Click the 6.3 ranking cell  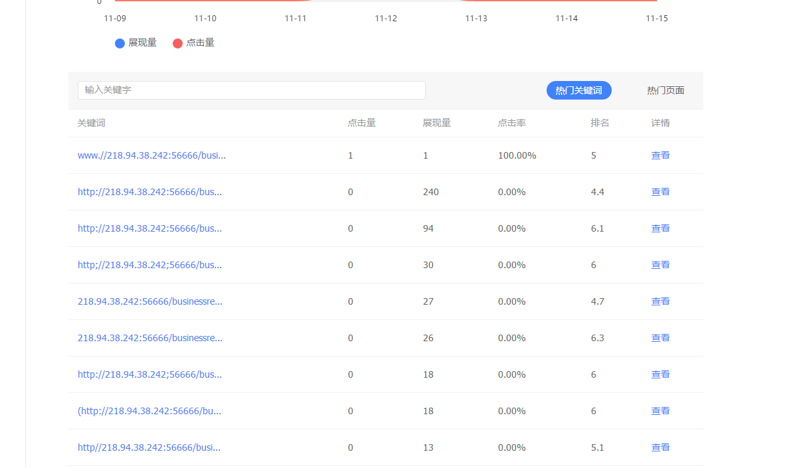point(597,338)
